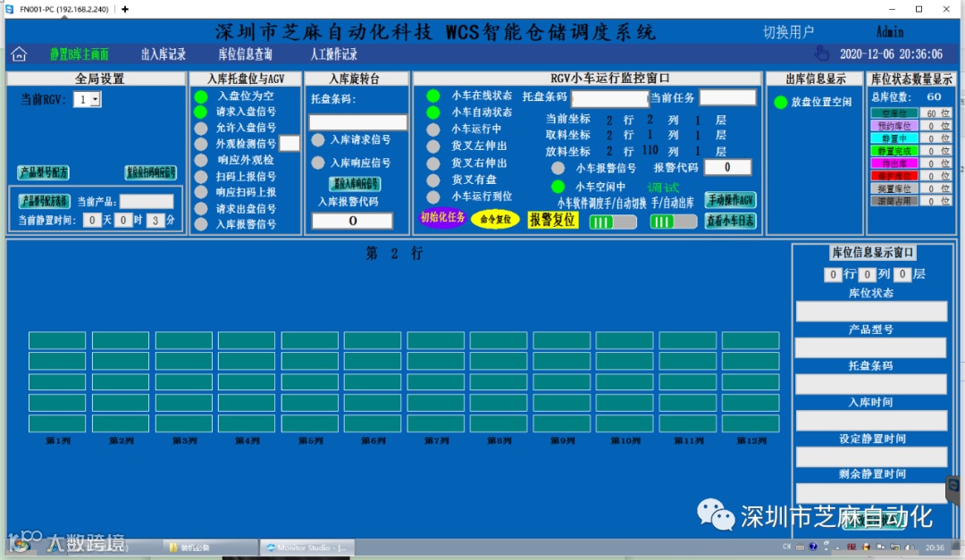Toggle 手/自动出库 switch
The image size is (965, 560).
(674, 221)
